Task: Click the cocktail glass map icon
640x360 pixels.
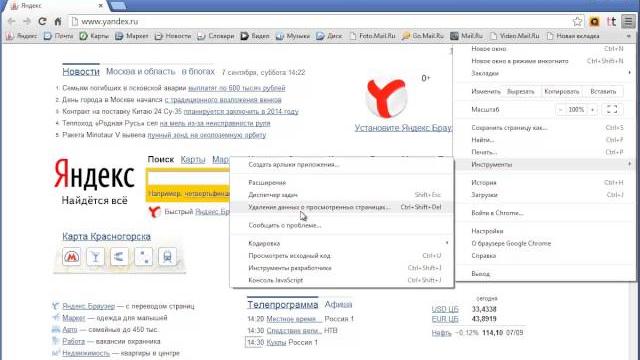Action: pyautogui.click(x=96, y=257)
